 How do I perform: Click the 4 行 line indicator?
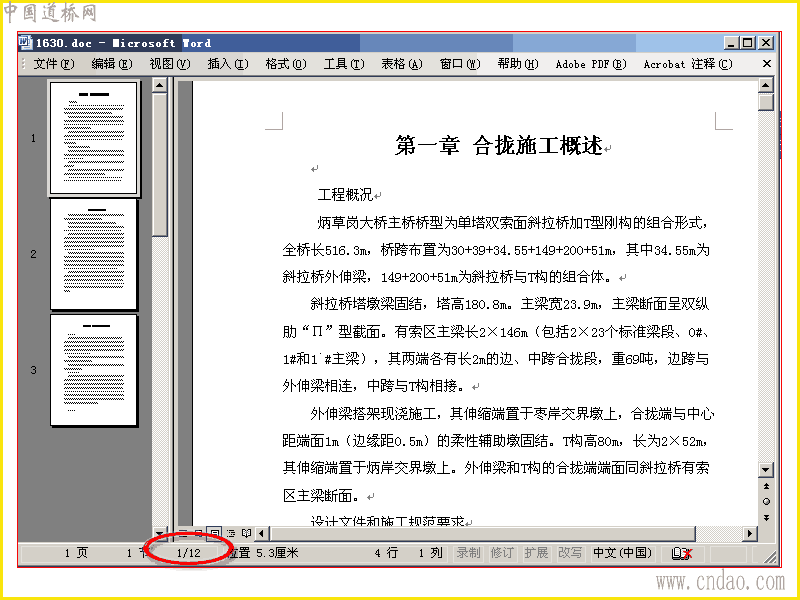click(386, 553)
